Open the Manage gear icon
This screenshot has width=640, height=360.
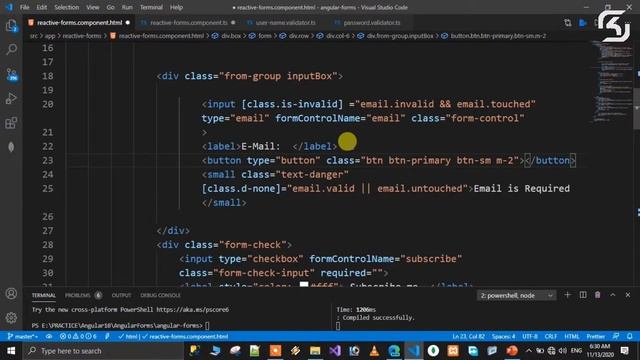11,318
